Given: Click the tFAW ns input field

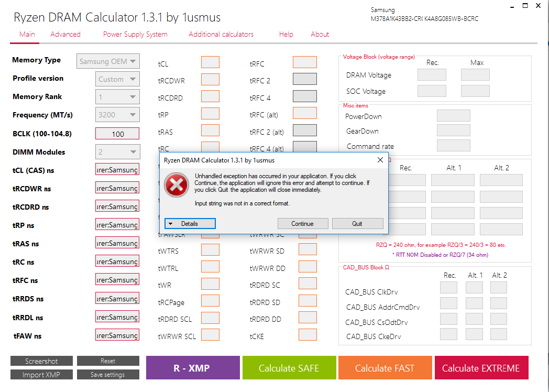Looking at the screenshot, I should [117, 335].
